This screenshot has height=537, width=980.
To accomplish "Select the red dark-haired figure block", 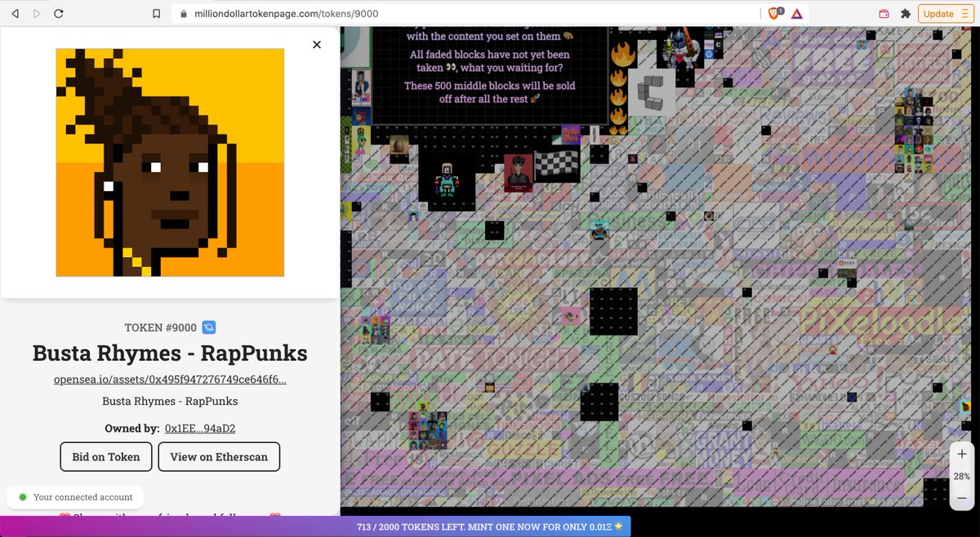I will click(x=518, y=173).
